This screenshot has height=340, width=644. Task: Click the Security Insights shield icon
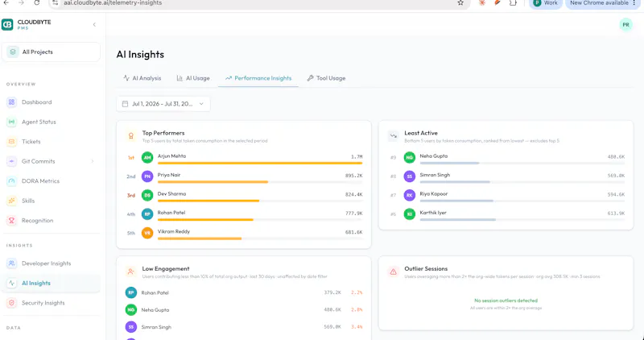coord(11,303)
